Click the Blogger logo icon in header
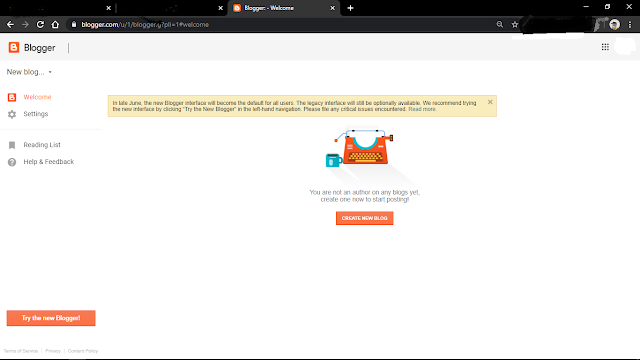 [14, 47]
